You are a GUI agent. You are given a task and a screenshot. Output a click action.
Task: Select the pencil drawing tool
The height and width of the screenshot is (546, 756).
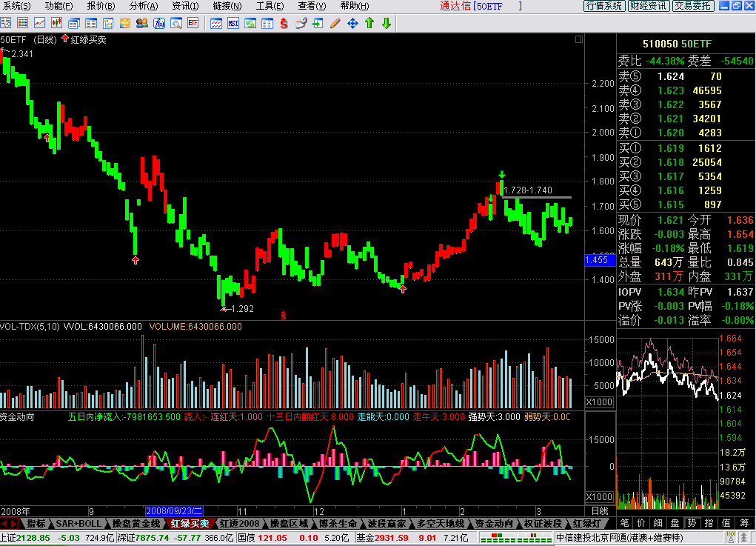[x=335, y=23]
